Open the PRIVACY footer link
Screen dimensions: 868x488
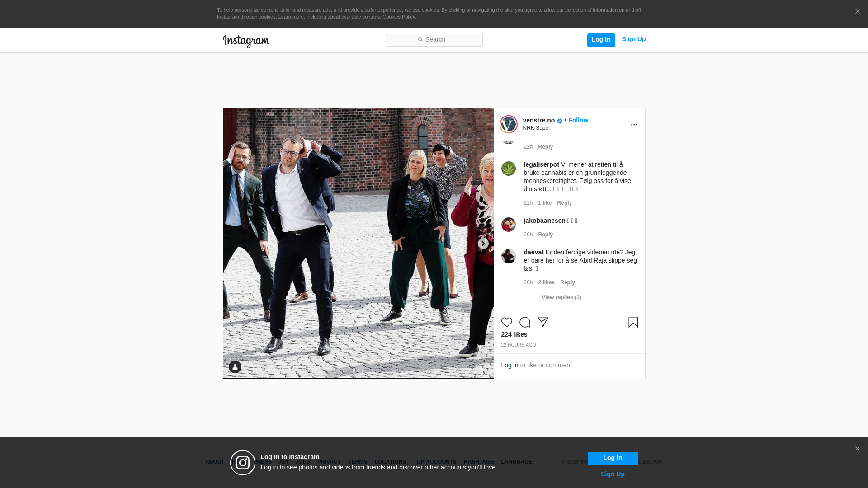coord(329,462)
